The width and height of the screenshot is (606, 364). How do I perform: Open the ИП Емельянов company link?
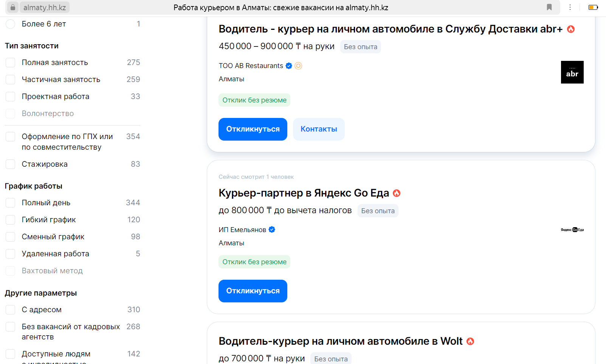pyautogui.click(x=242, y=230)
